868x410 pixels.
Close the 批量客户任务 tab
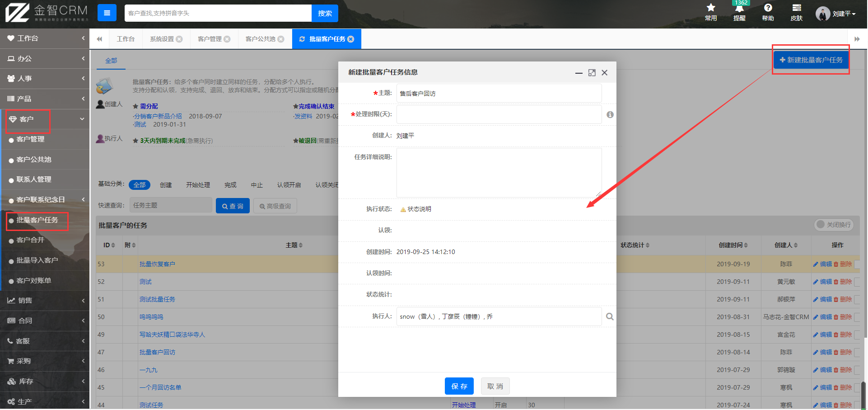pyautogui.click(x=351, y=39)
